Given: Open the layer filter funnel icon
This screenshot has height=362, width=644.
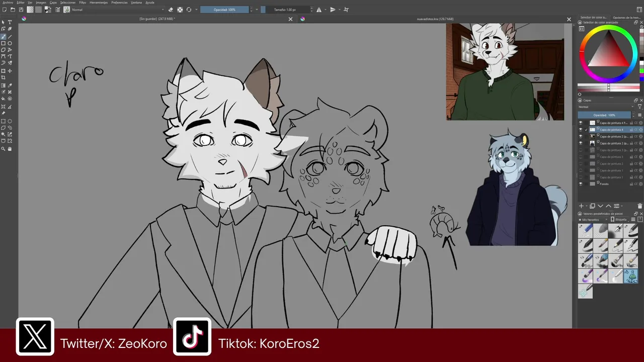Looking at the screenshot, I should click(x=640, y=107).
